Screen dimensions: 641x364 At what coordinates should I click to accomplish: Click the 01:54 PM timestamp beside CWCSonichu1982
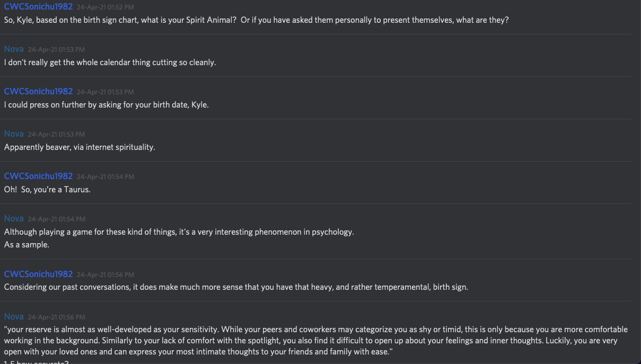105,177
